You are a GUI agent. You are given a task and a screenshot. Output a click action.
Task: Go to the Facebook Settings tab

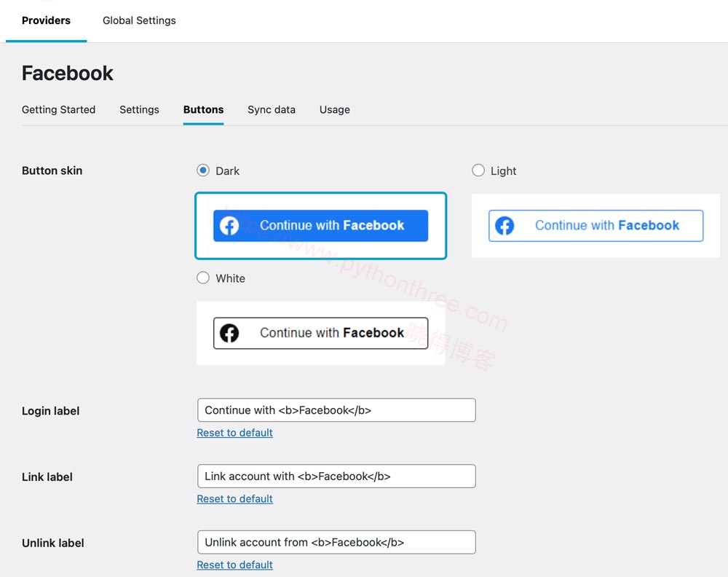coord(139,109)
